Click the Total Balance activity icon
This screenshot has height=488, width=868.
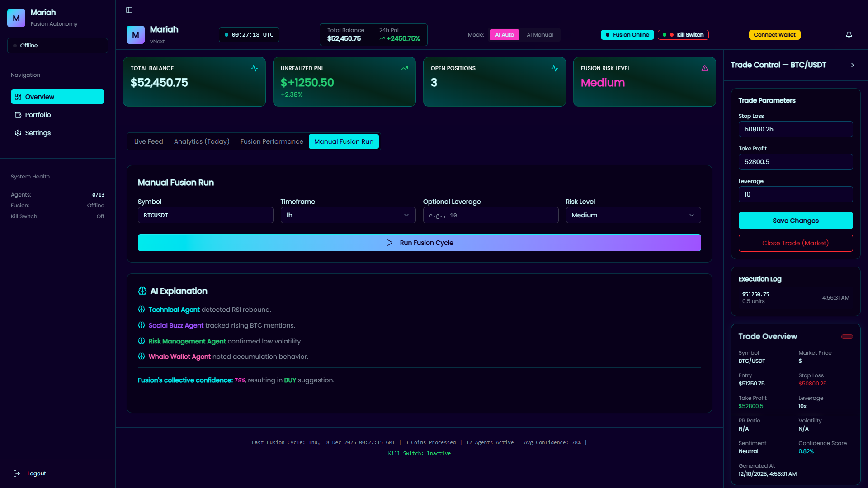pyautogui.click(x=255, y=68)
